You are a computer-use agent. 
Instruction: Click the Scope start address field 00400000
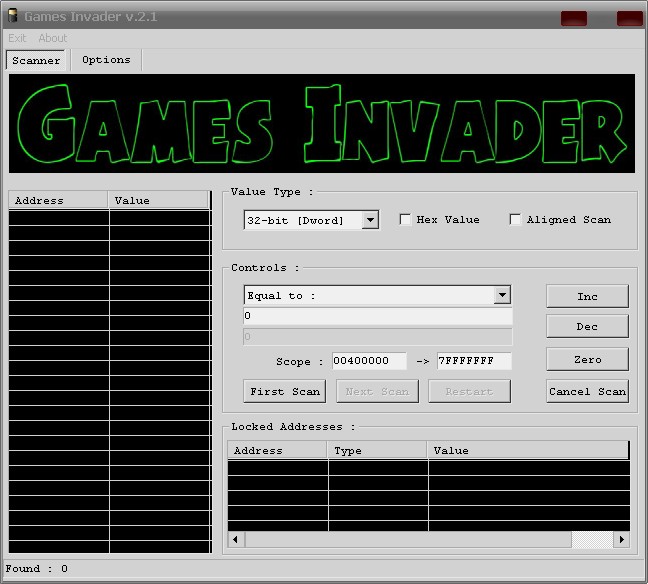pyautogui.click(x=369, y=361)
